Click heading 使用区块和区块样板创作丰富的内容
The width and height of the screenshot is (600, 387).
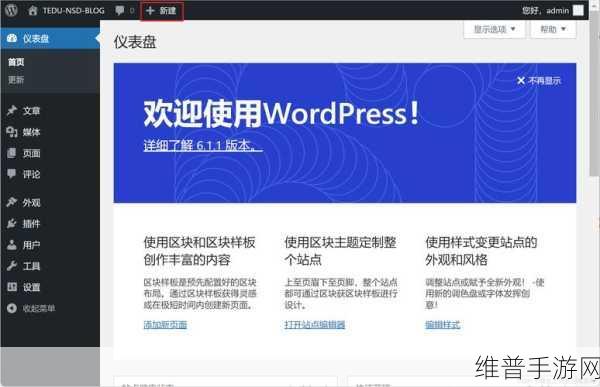pyautogui.click(x=199, y=251)
